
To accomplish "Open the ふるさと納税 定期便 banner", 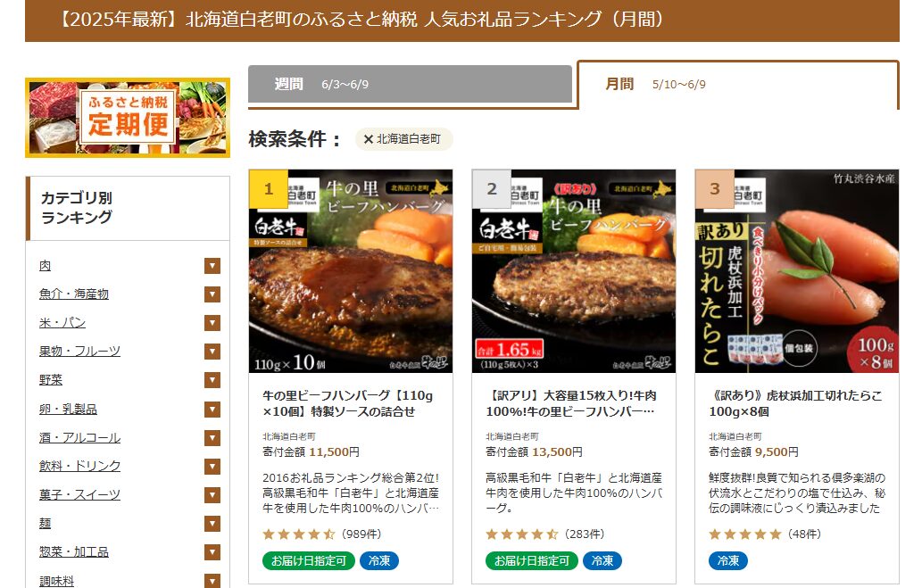I will [128, 118].
